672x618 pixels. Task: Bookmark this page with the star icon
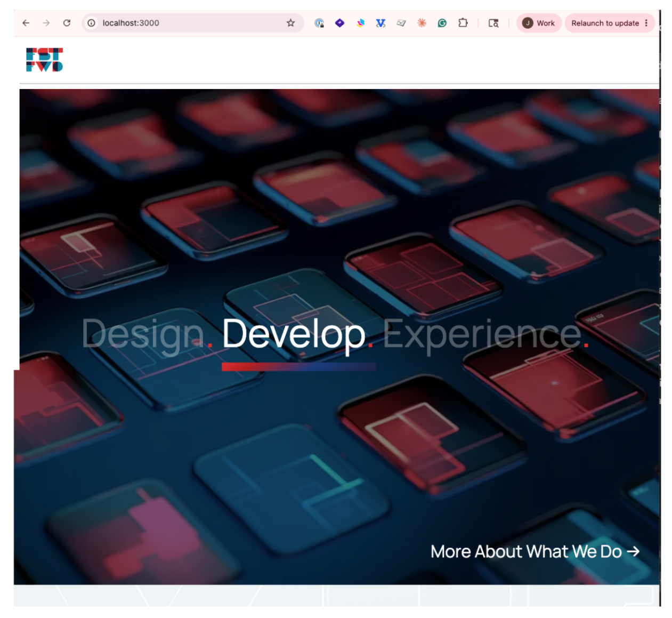(290, 23)
